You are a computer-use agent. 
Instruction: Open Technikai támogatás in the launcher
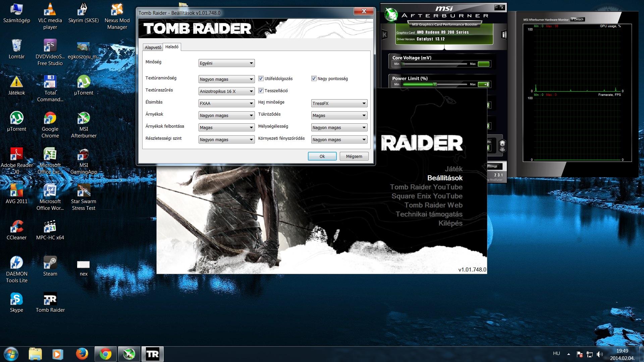click(x=429, y=214)
